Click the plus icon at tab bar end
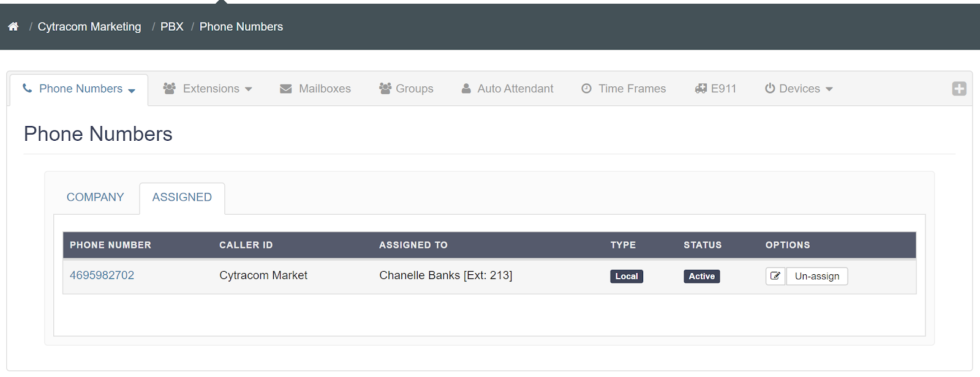The height and width of the screenshot is (377, 980). [959, 89]
